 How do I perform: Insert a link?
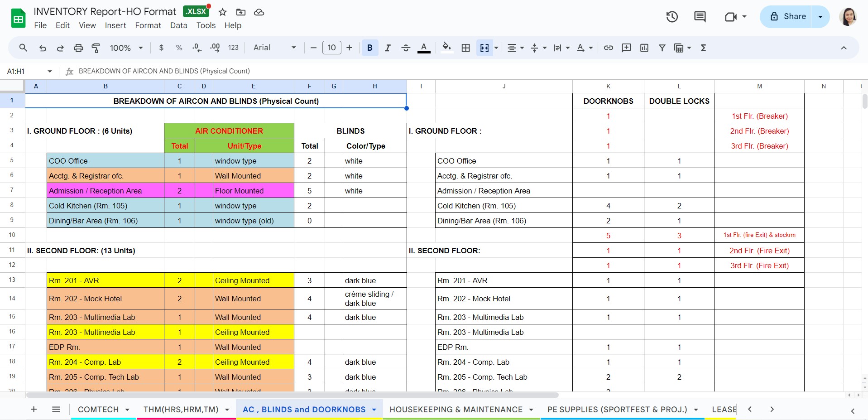[x=609, y=48]
